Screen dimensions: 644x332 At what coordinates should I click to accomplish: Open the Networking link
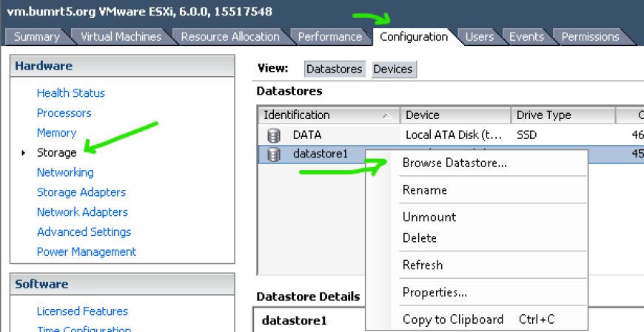[x=65, y=172]
